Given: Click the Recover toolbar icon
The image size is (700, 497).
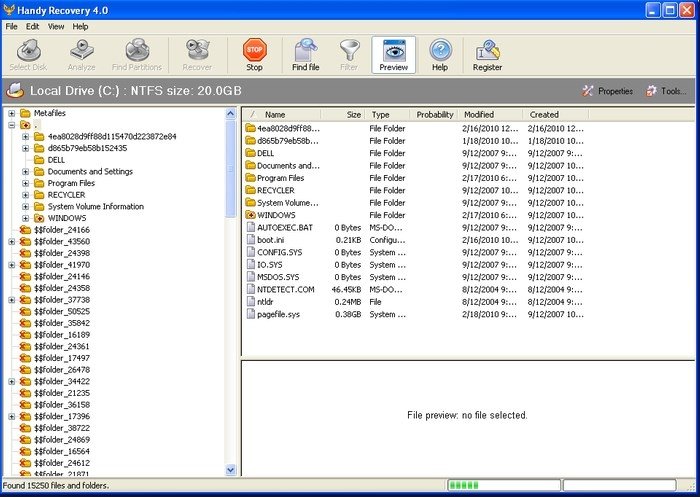Looking at the screenshot, I should [197, 55].
